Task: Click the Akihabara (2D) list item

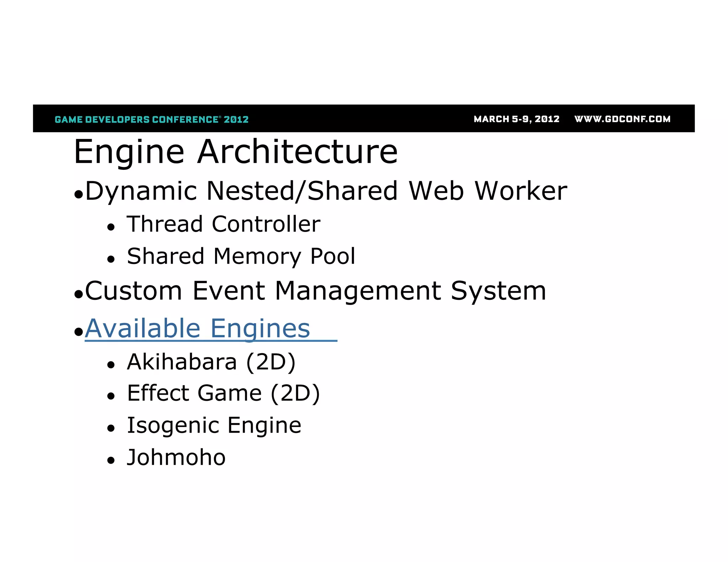Action: point(211,362)
